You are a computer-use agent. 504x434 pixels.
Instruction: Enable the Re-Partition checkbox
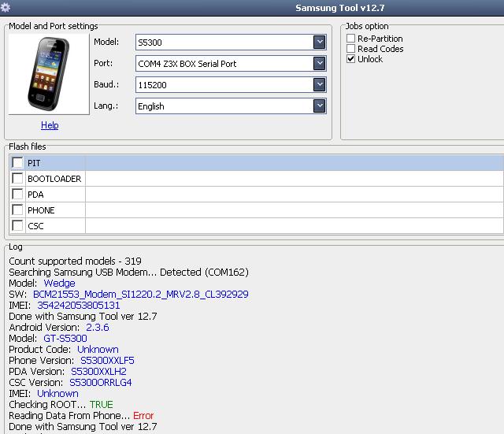tap(350, 39)
